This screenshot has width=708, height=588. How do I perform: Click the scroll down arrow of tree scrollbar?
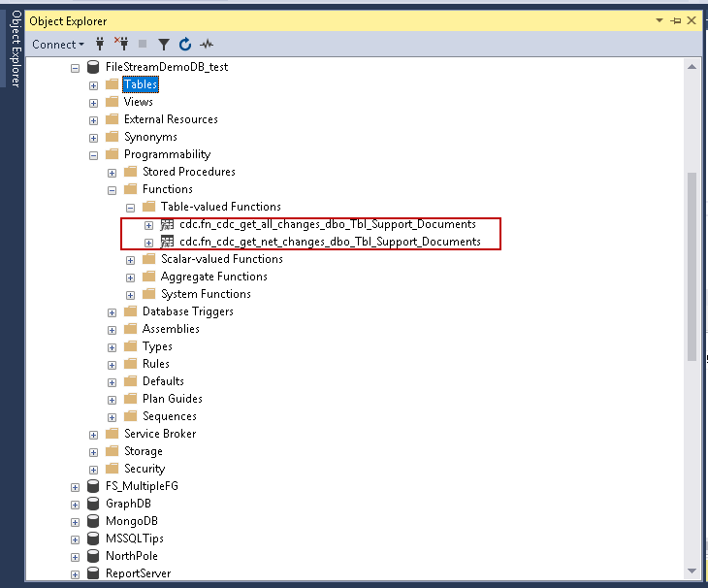pos(692,572)
